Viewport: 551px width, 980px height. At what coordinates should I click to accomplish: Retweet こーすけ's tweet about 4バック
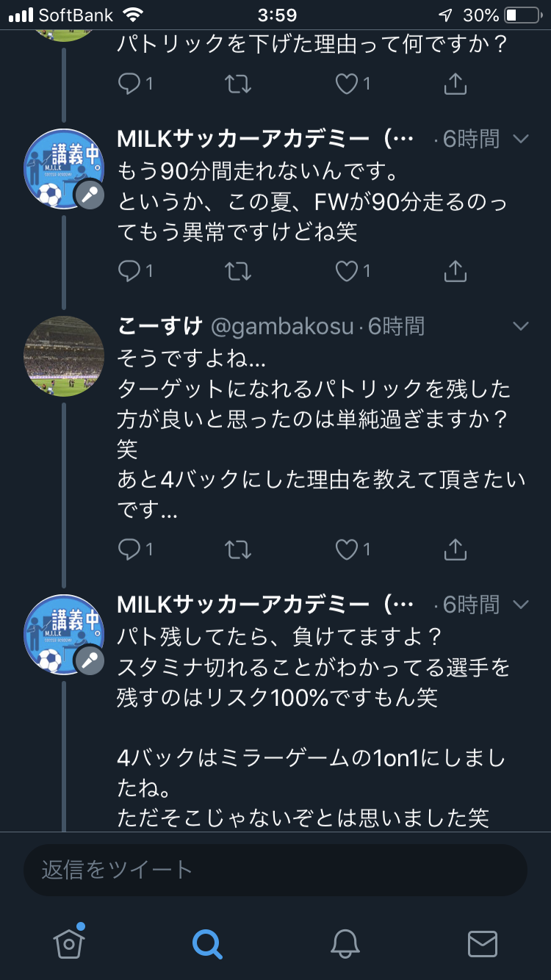[x=237, y=549]
